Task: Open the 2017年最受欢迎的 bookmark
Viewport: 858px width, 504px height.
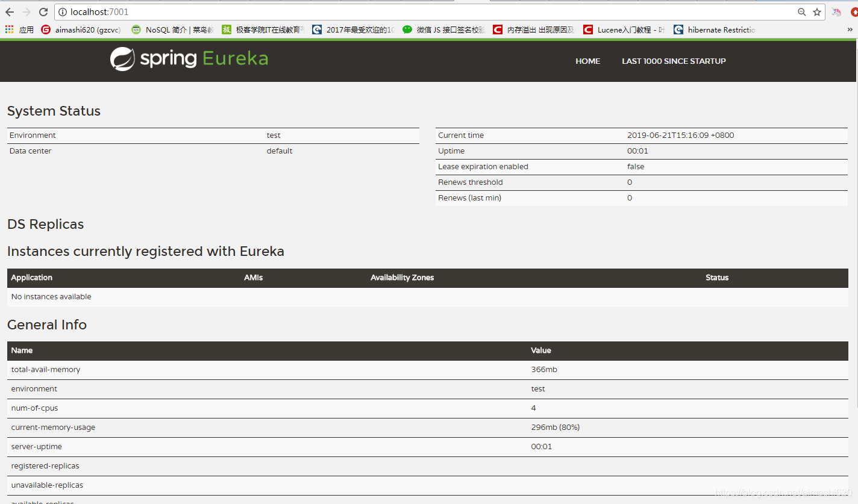Action: [x=354, y=30]
